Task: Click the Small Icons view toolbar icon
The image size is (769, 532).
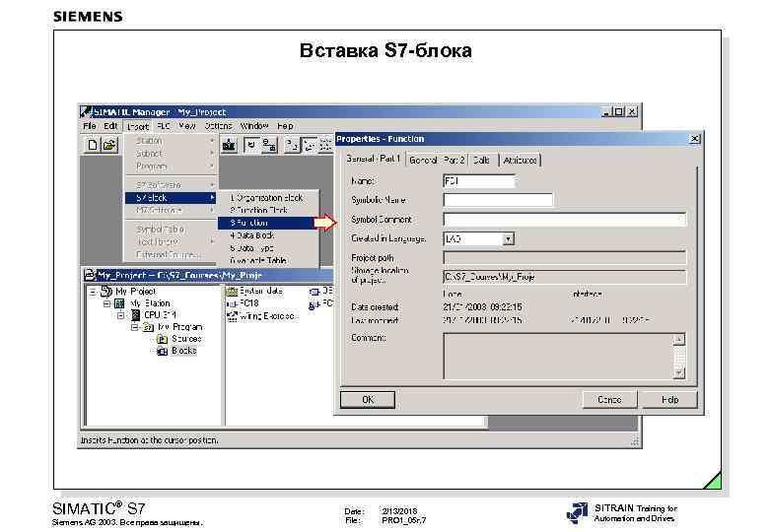Action: coord(309,145)
